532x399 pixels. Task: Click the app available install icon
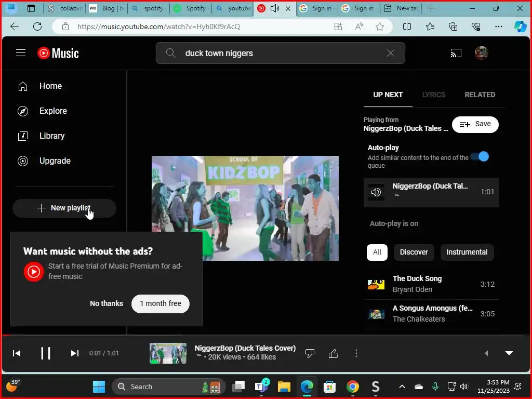(338, 26)
